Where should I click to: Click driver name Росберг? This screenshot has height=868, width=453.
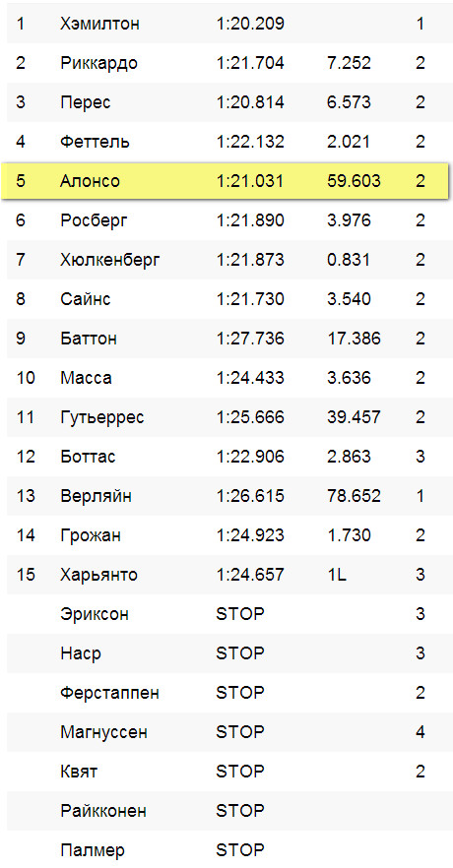[x=94, y=220]
